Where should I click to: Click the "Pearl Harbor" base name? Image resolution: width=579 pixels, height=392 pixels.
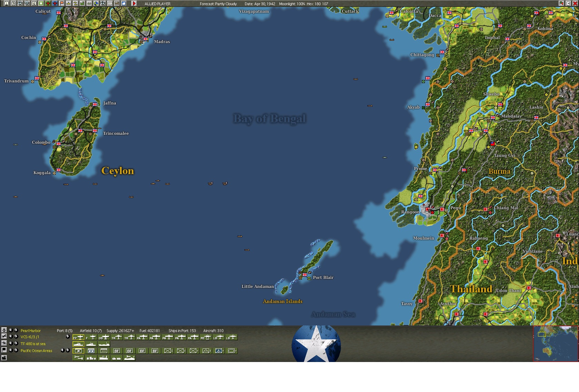pos(31,331)
